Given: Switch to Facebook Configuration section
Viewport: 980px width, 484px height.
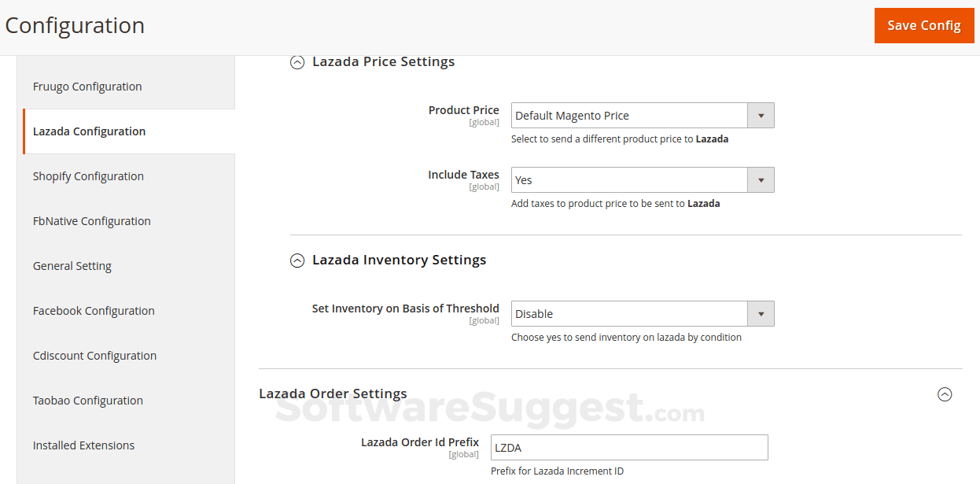Looking at the screenshot, I should [94, 310].
